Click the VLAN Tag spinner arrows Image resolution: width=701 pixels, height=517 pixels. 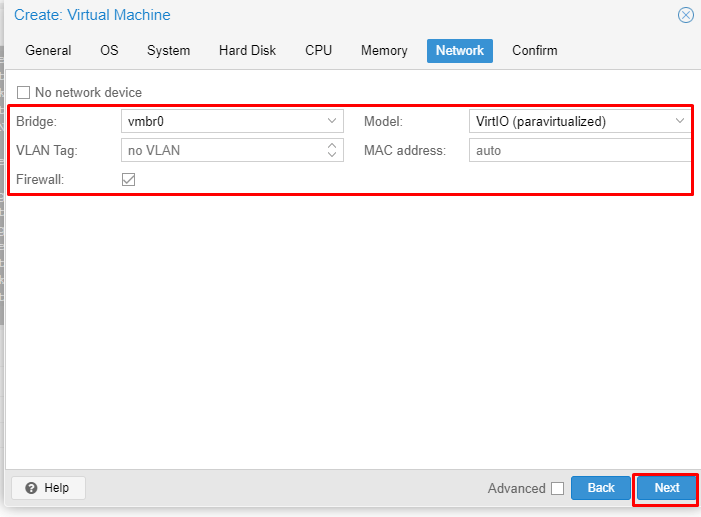point(332,151)
